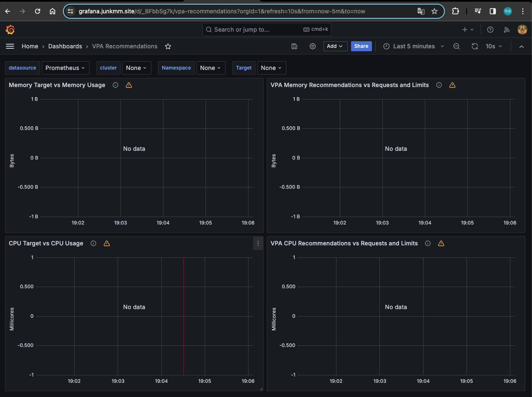Open the Prometheus datasource dropdown
Screen dimensions: 532x397
point(65,68)
